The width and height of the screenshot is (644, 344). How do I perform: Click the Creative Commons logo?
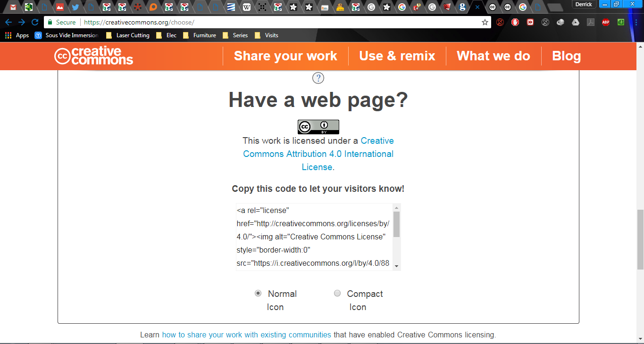point(93,56)
